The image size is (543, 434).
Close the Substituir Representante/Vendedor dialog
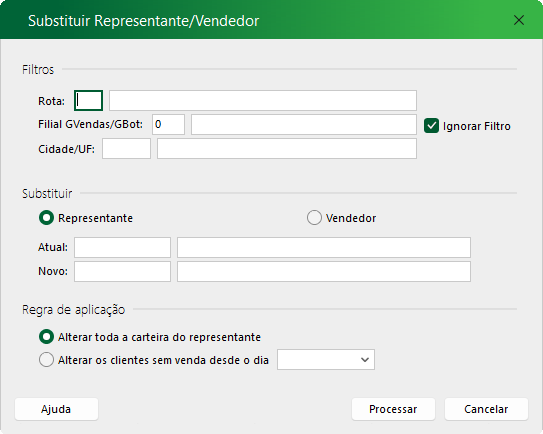[x=518, y=20]
